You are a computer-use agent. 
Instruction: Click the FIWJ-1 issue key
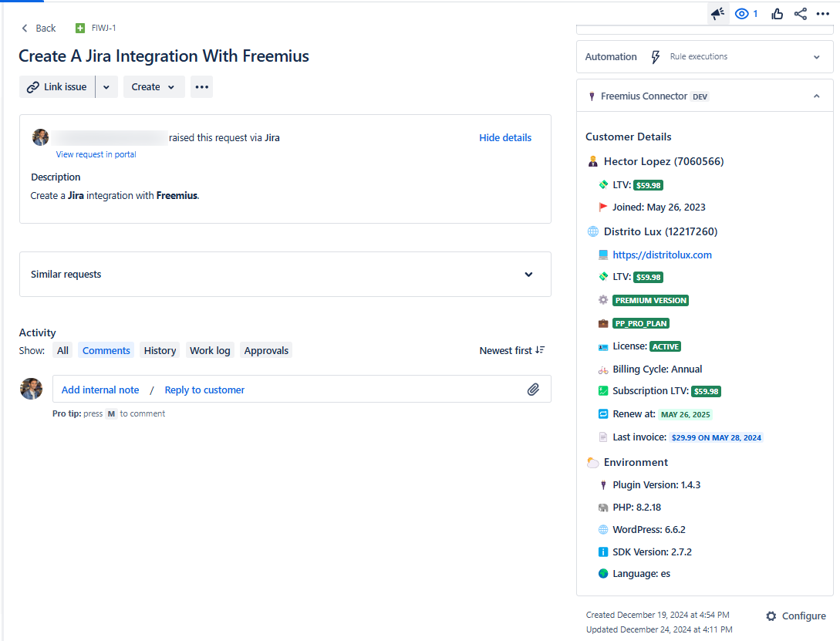pyautogui.click(x=103, y=29)
